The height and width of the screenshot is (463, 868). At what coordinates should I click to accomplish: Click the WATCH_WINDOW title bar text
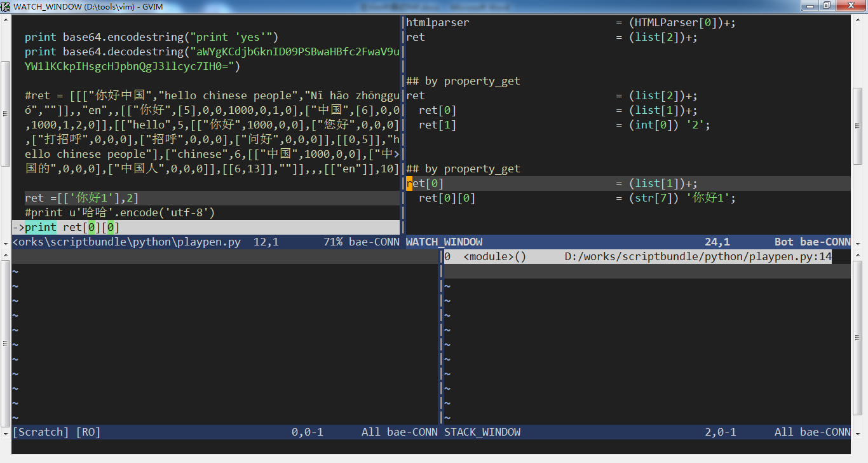[x=88, y=6]
